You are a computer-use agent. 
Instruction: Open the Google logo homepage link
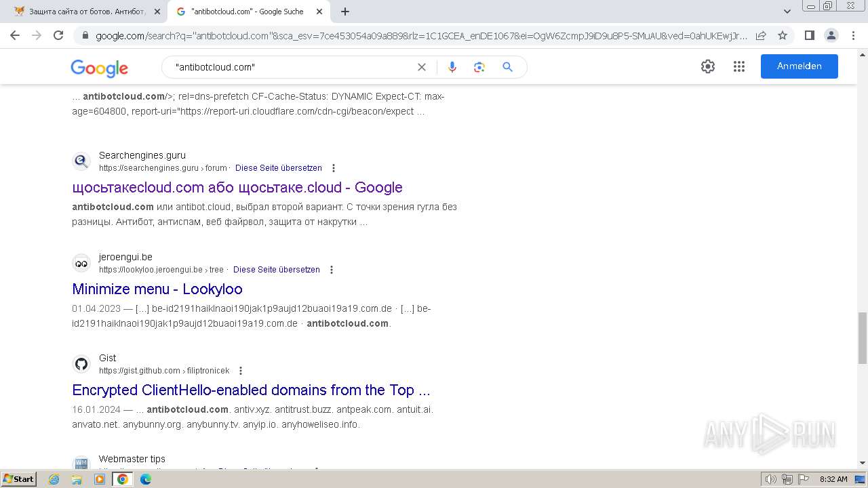point(99,68)
